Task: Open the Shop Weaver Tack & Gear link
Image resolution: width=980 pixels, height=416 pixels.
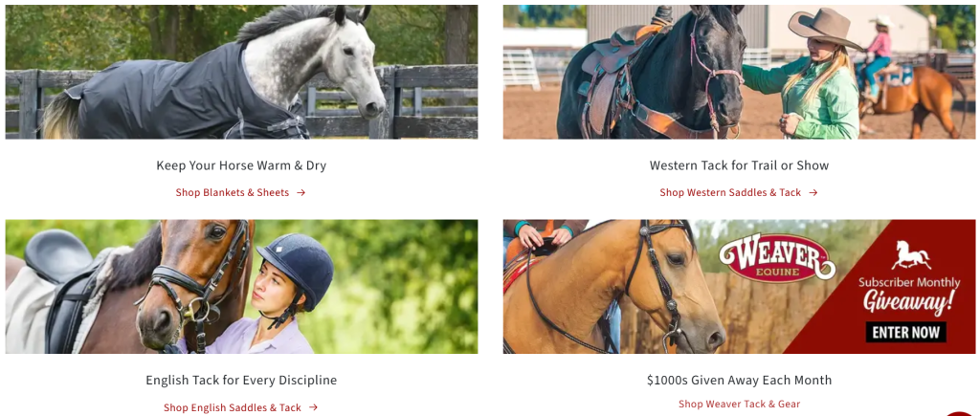Action: point(740,405)
